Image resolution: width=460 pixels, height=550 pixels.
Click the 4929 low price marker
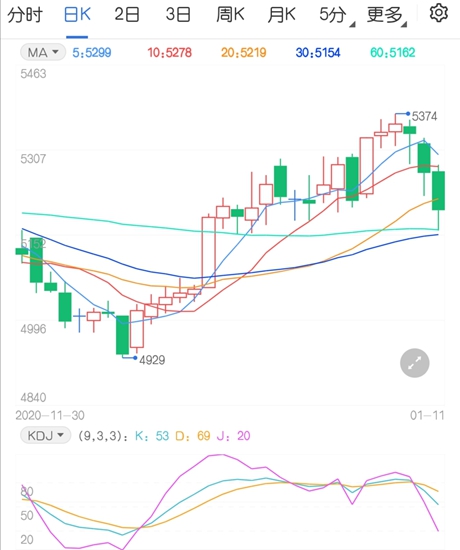152,360
